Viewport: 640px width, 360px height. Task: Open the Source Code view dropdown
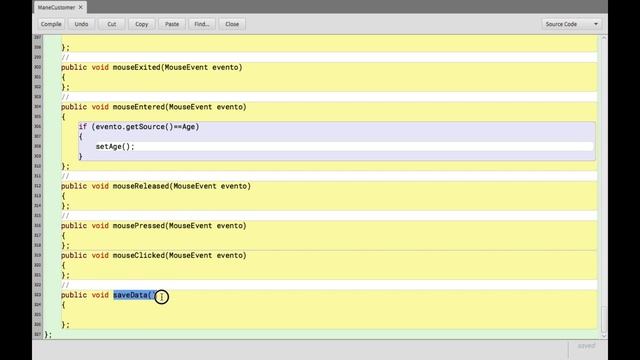click(x=571, y=24)
